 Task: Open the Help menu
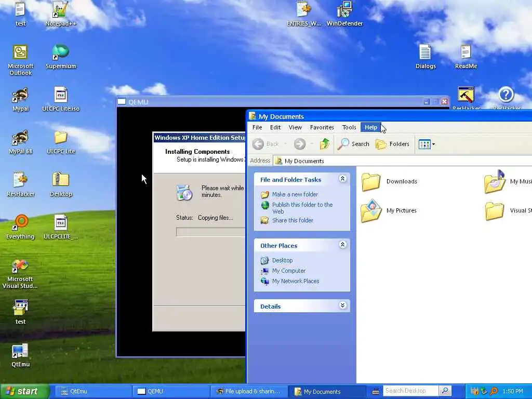click(371, 127)
